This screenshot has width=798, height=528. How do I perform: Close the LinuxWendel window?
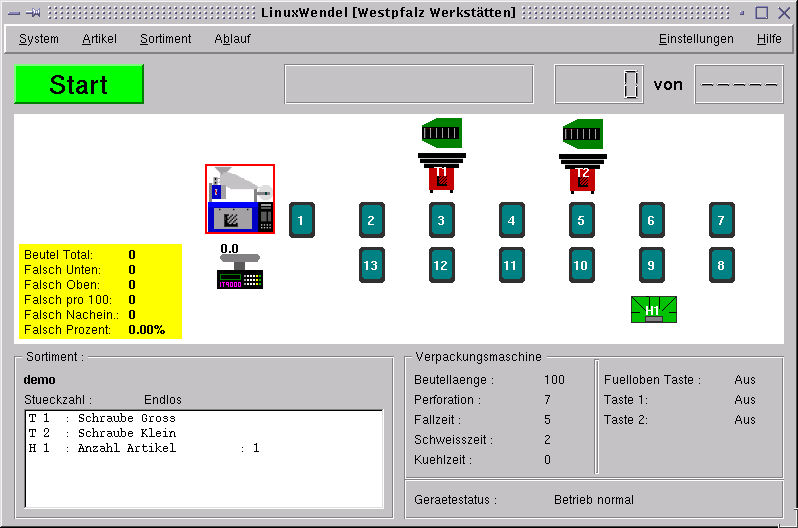[x=784, y=13]
